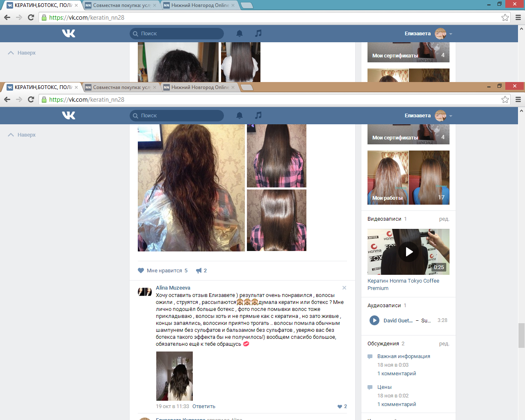525x420 pixels.
Task: Focus the Поиск search field in back window
Action: (x=177, y=34)
